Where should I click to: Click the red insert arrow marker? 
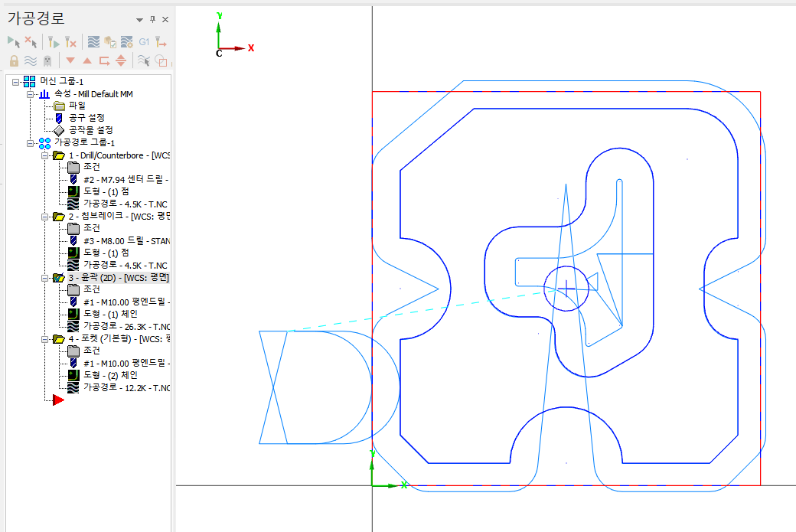[58, 400]
